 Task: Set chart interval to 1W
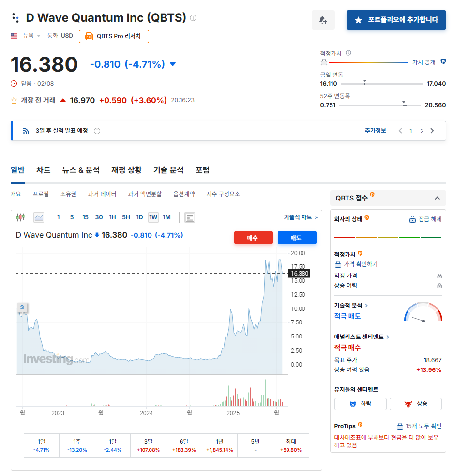(153, 217)
